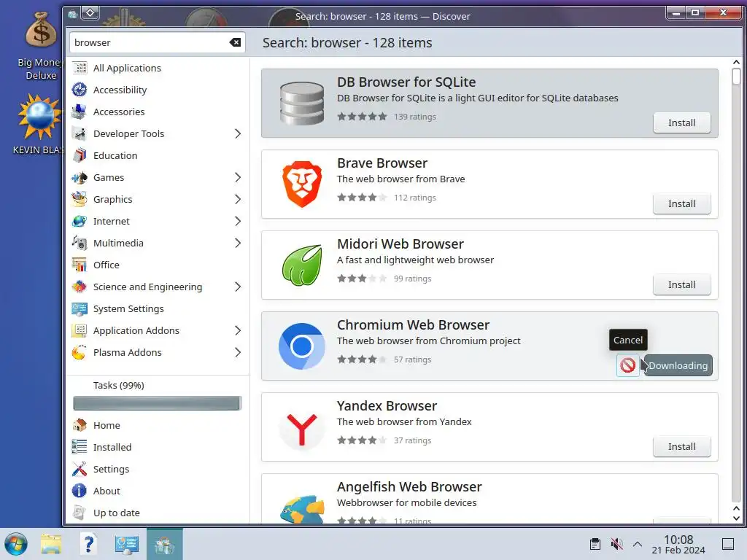Open the Chromium Web Browser title

pyautogui.click(x=413, y=324)
